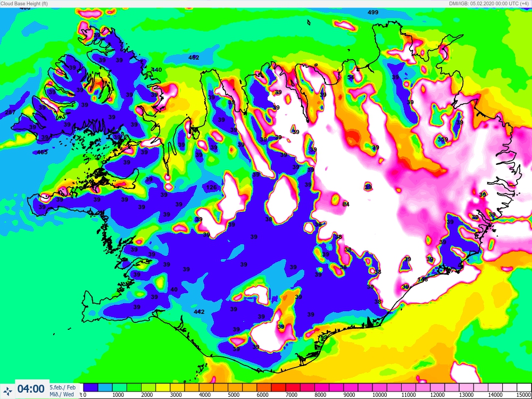Pick the lime legend swatch above 2000
This screenshot has height=399, width=532.
point(148,387)
